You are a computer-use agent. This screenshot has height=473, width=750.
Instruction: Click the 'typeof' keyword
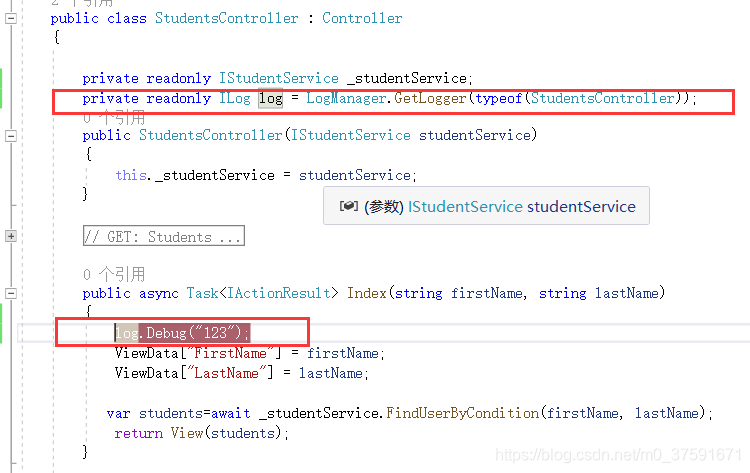click(x=498, y=98)
